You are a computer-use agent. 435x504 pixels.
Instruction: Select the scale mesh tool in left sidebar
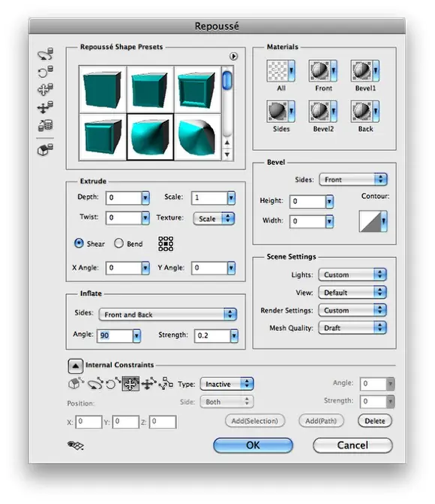click(x=45, y=125)
